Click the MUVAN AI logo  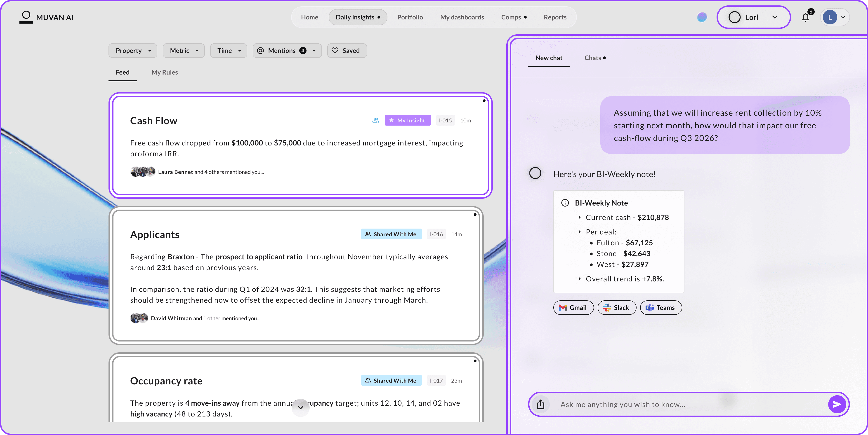47,17
